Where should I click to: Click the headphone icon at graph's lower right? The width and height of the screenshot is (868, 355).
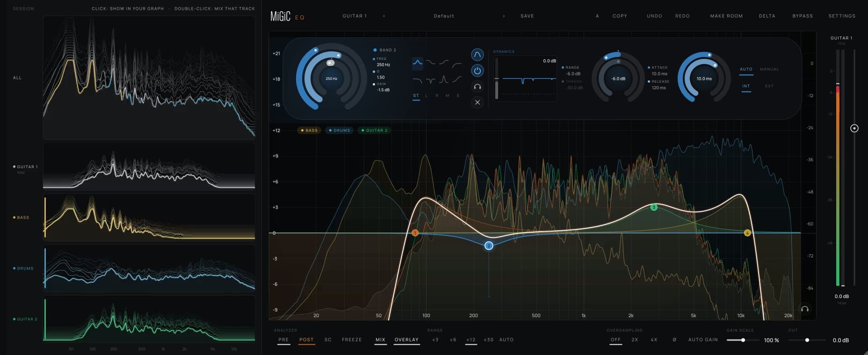pos(805,309)
